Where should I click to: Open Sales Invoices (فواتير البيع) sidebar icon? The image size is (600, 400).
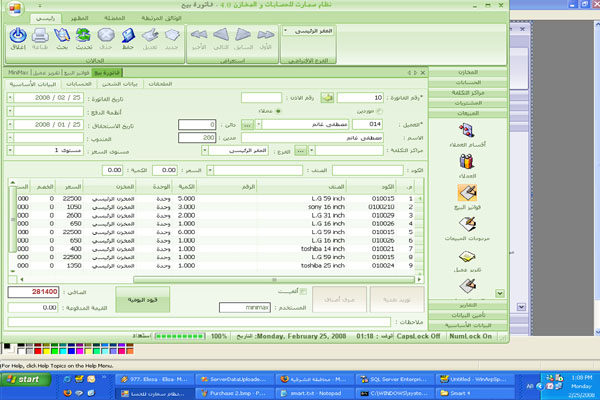(467, 193)
